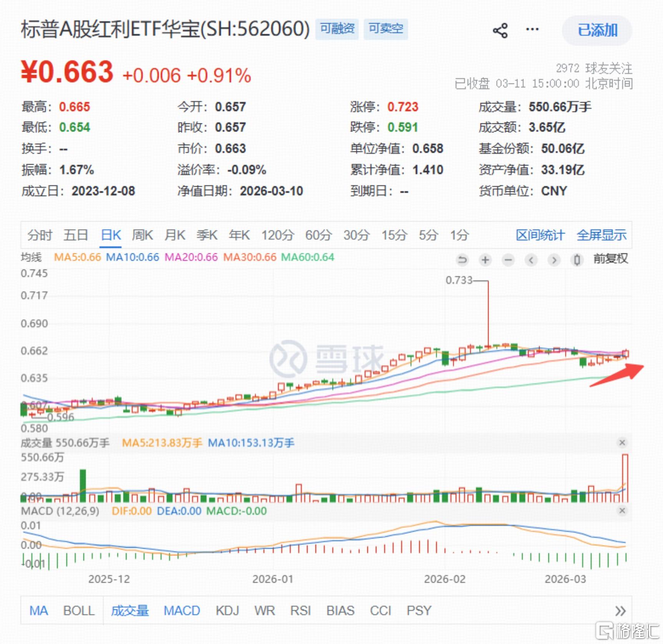This screenshot has width=663, height=644.
Task: Select the 年K chart tab
Action: (x=239, y=235)
